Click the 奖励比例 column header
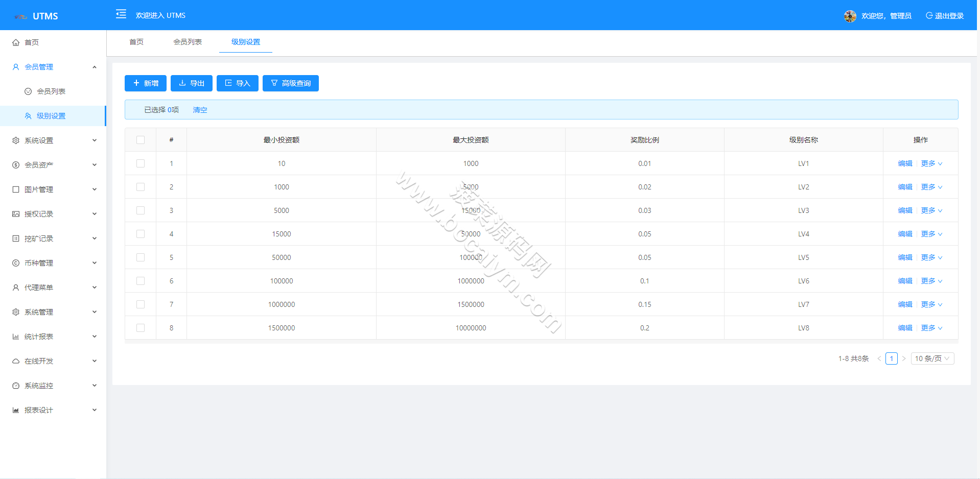Viewport: 980px width, 479px height. click(x=645, y=140)
